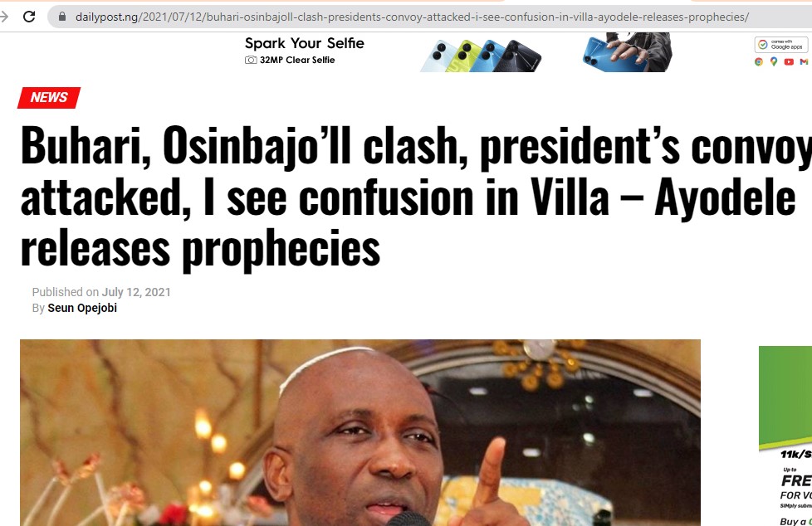This screenshot has height=526, width=812.
Task: Click the camera icon beside 32MP Clear Selfie
Action: [x=251, y=60]
